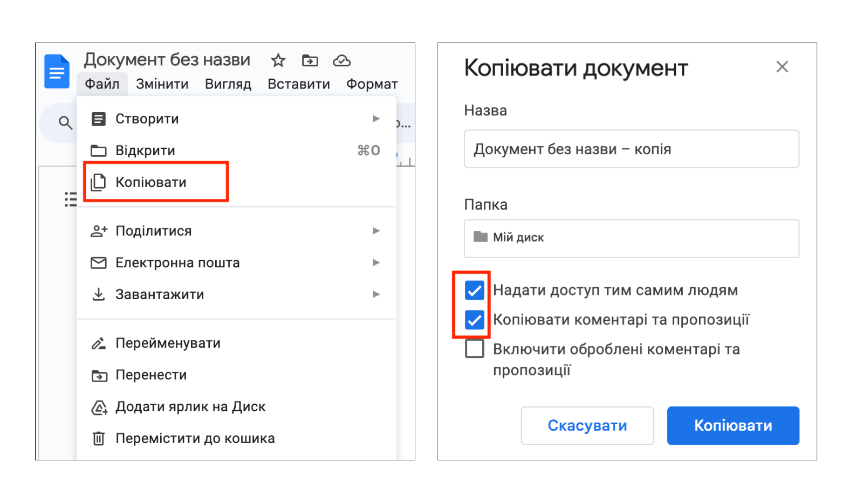
Task: Click the Google Docs home icon
Action: pyautogui.click(x=57, y=71)
